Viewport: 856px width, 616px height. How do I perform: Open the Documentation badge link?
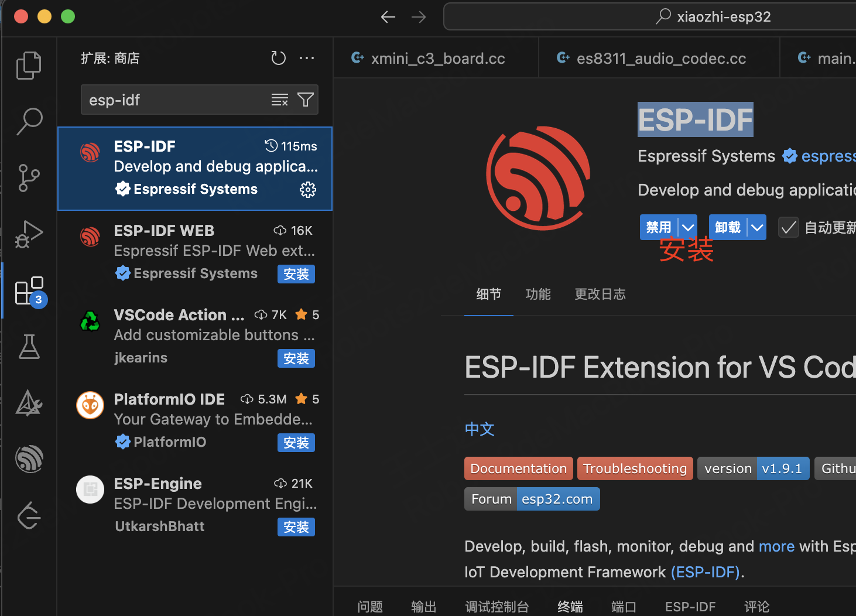pos(519,468)
